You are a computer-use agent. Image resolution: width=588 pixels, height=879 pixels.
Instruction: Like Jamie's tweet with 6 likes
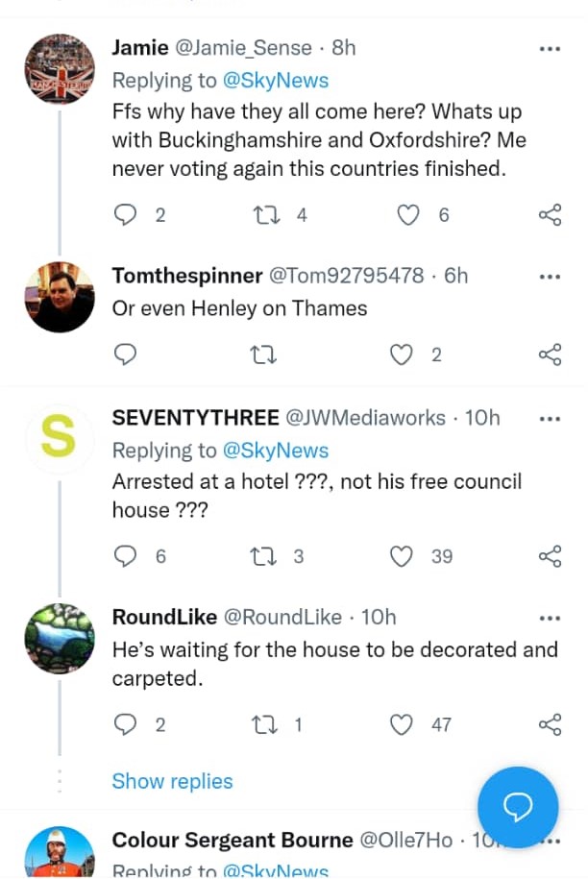[x=409, y=215]
